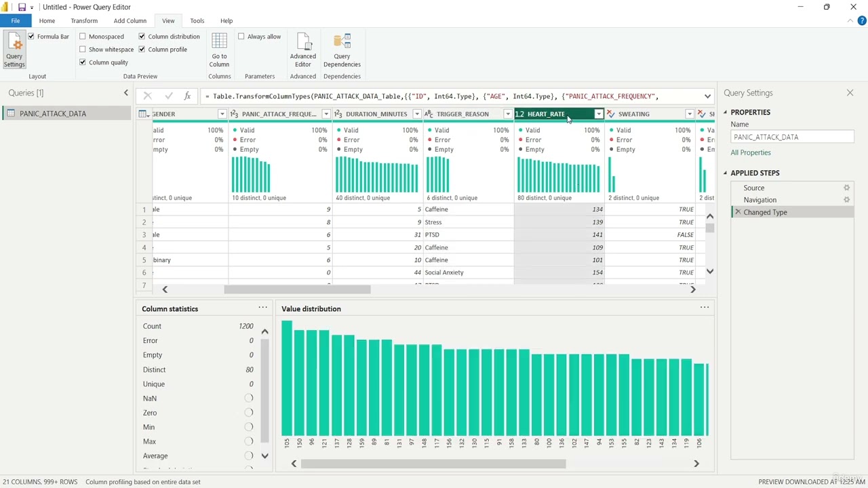This screenshot has height=488, width=868.
Task: Switch to the Transform tab
Action: point(84,21)
